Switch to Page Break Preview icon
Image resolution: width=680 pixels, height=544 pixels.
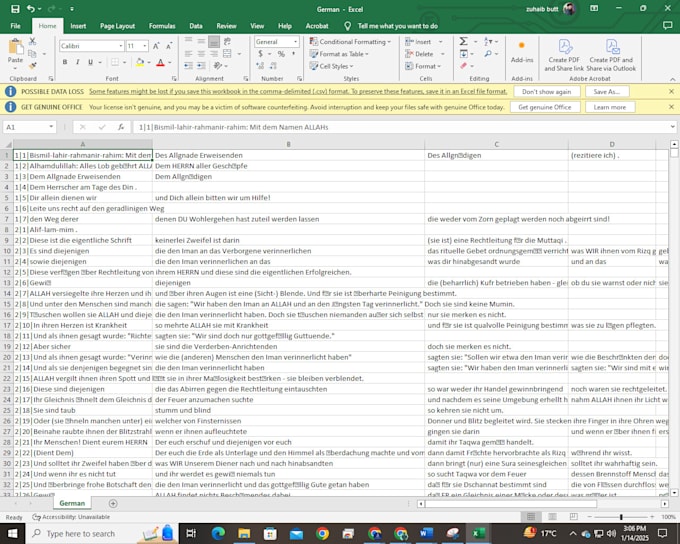(x=573, y=517)
